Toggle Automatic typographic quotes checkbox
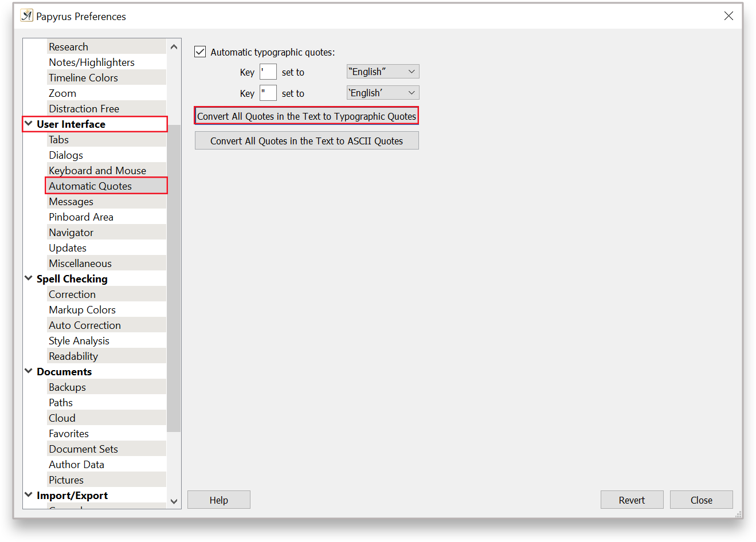 tap(200, 52)
